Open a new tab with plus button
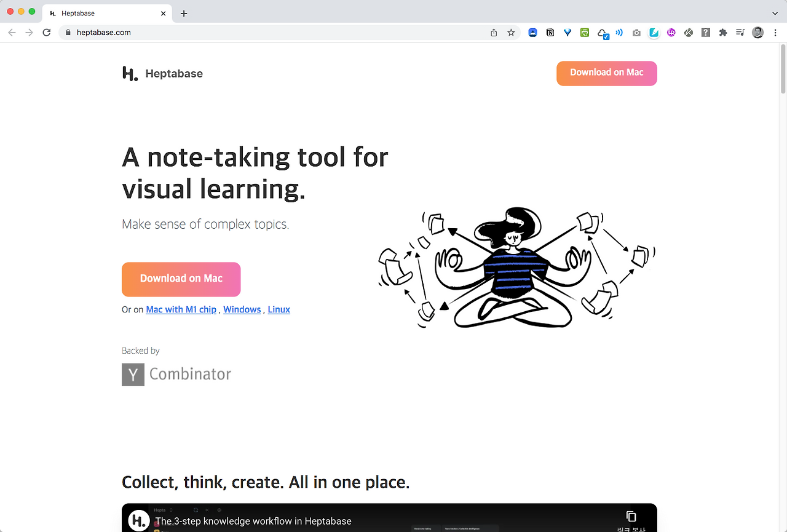This screenshot has height=532, width=787. point(184,13)
